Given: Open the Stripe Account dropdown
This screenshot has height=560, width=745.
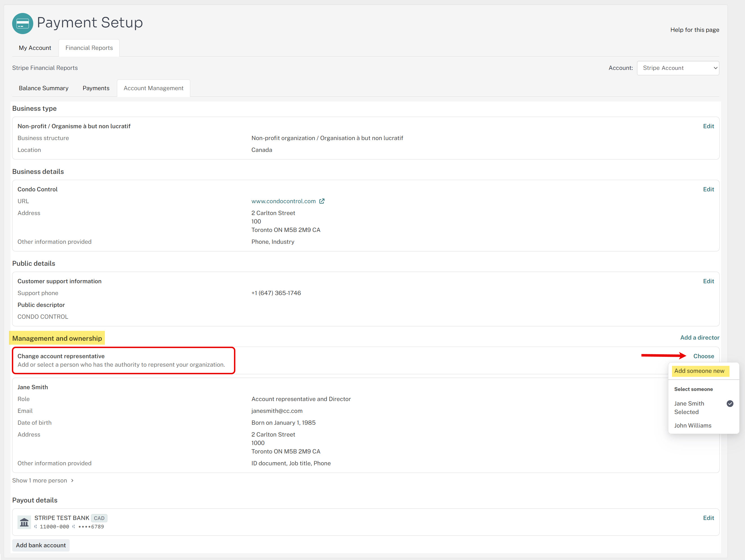Looking at the screenshot, I should (x=678, y=68).
